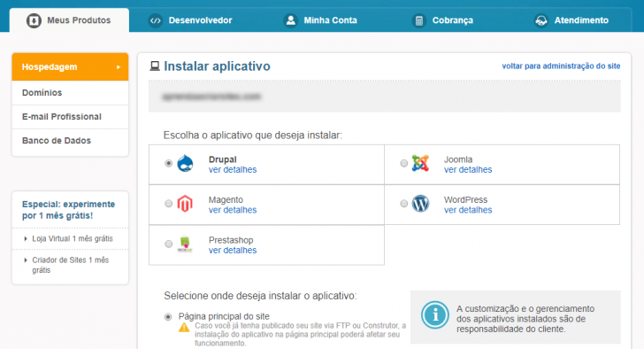Viewport: 644px width, 349px height.
Task: Select the WordPress radio button
Action: click(x=404, y=204)
